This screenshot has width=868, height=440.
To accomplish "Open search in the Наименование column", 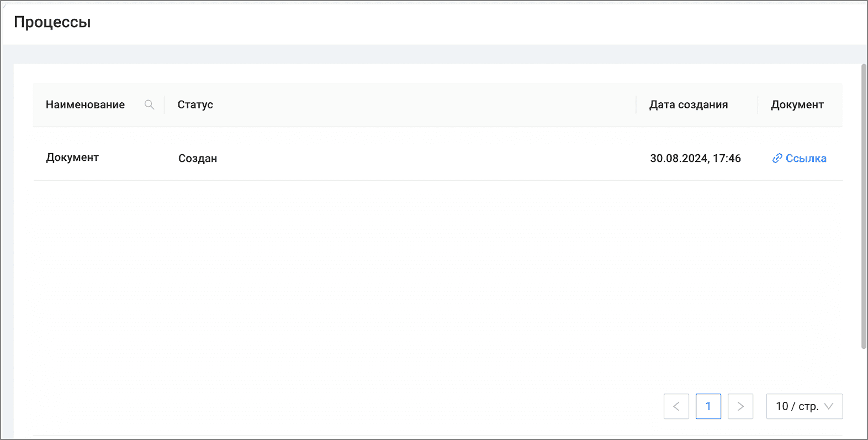I will [149, 104].
